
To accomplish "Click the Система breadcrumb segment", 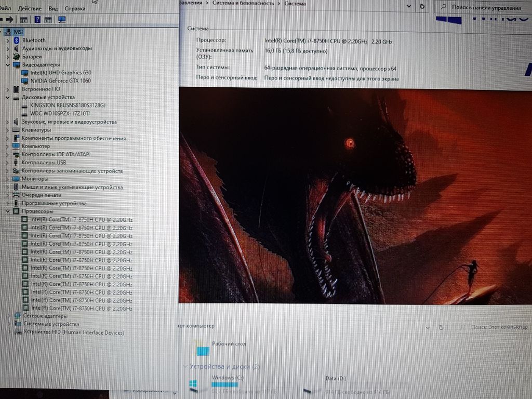I will click(295, 4).
